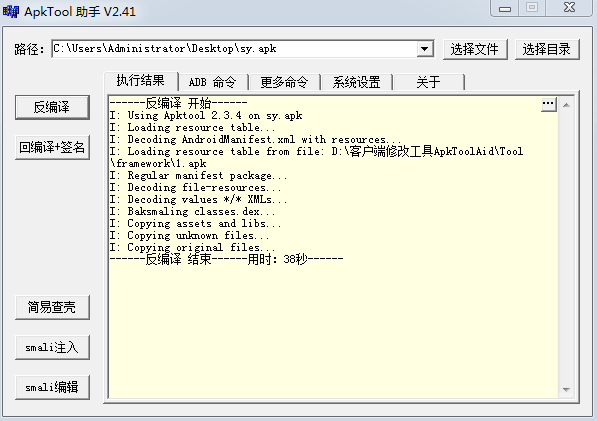Click the 回编译+签名 button
Image resolution: width=597 pixels, height=421 pixels.
[x=52, y=147]
